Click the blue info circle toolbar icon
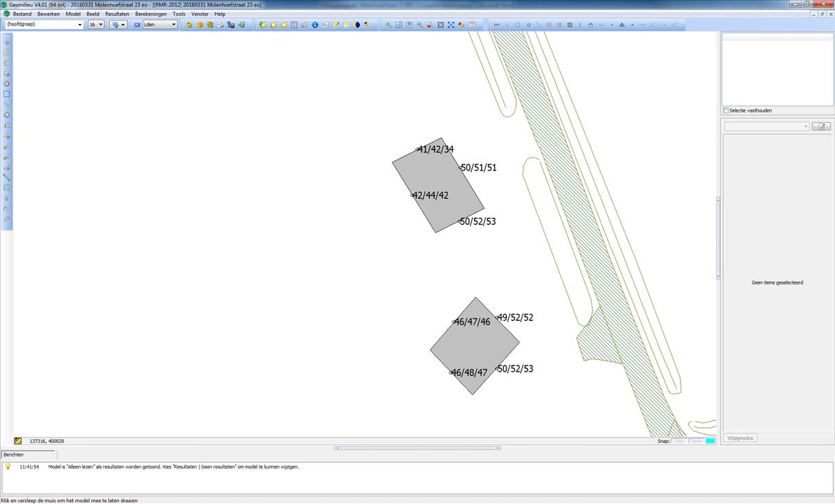Screen dimensions: 835x504 [x=315, y=25]
